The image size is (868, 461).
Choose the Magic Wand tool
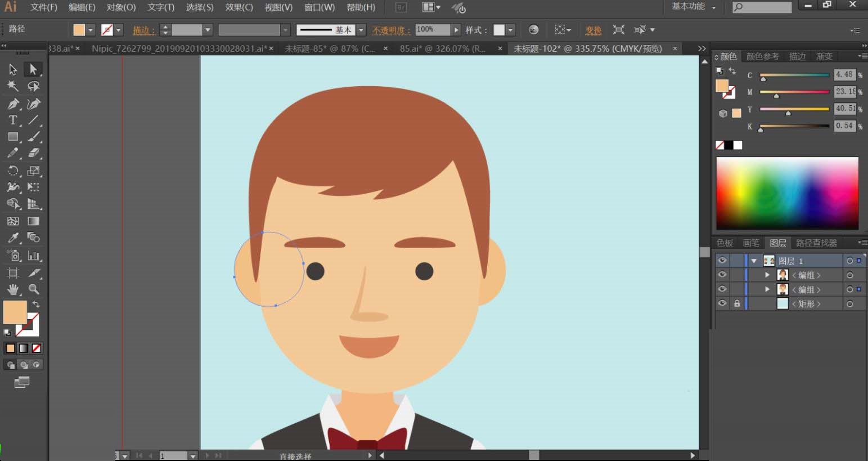point(12,86)
